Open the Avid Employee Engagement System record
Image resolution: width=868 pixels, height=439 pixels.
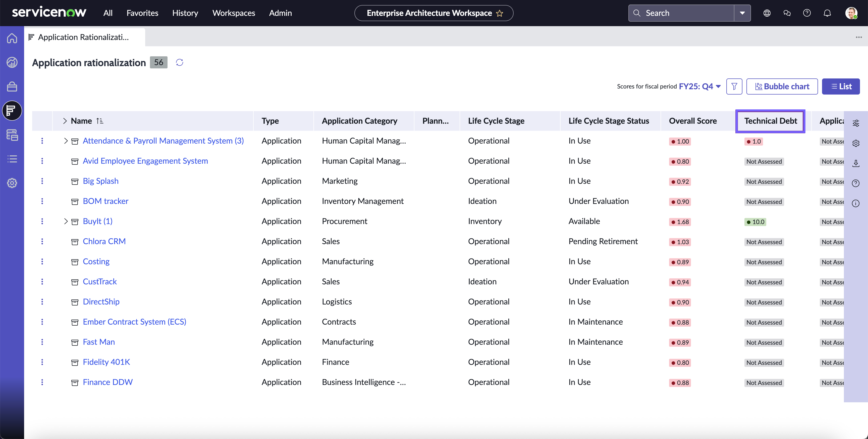pos(145,161)
